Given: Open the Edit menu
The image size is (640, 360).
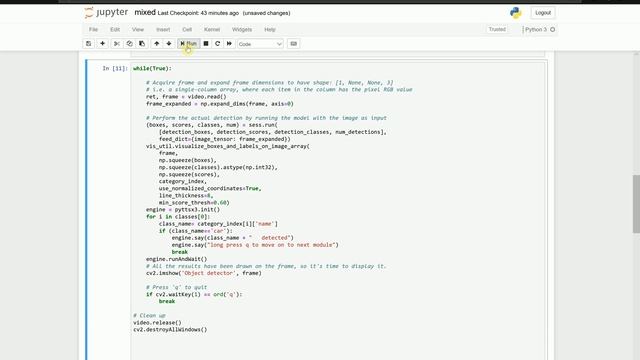Looking at the screenshot, I should click(115, 29).
